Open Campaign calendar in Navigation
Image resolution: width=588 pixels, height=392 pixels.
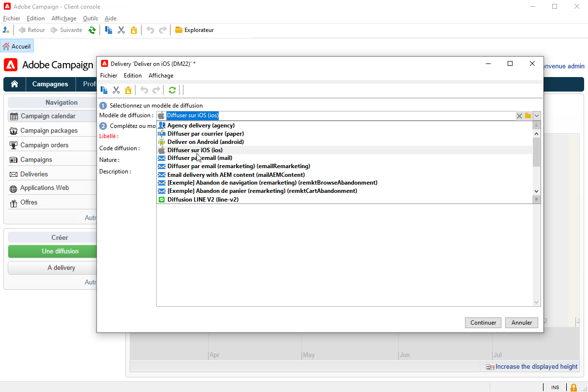(x=51, y=116)
